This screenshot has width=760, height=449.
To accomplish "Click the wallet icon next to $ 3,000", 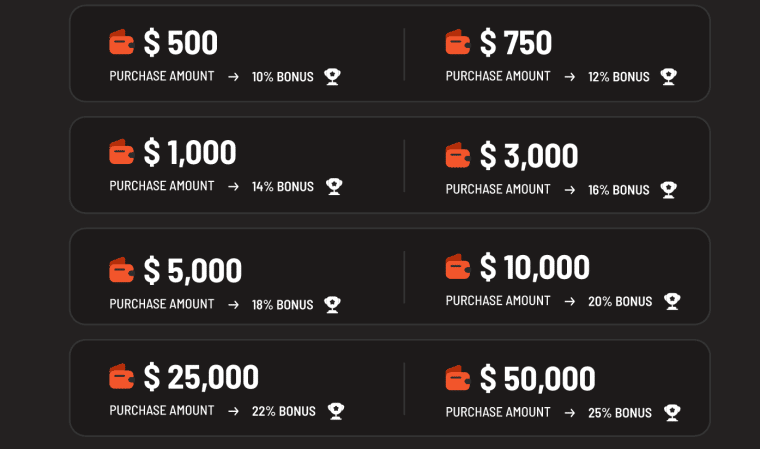I will pos(458,155).
